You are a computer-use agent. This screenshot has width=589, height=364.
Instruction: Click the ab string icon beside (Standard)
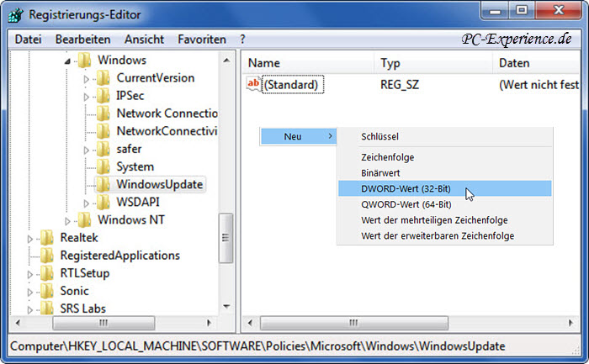click(254, 85)
